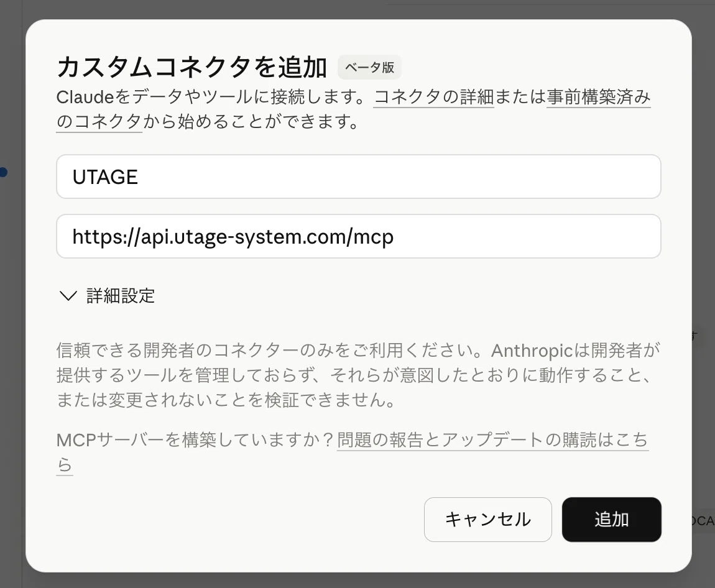The width and height of the screenshot is (715, 588).
Task: Click the キャンセル button
Action: point(488,519)
